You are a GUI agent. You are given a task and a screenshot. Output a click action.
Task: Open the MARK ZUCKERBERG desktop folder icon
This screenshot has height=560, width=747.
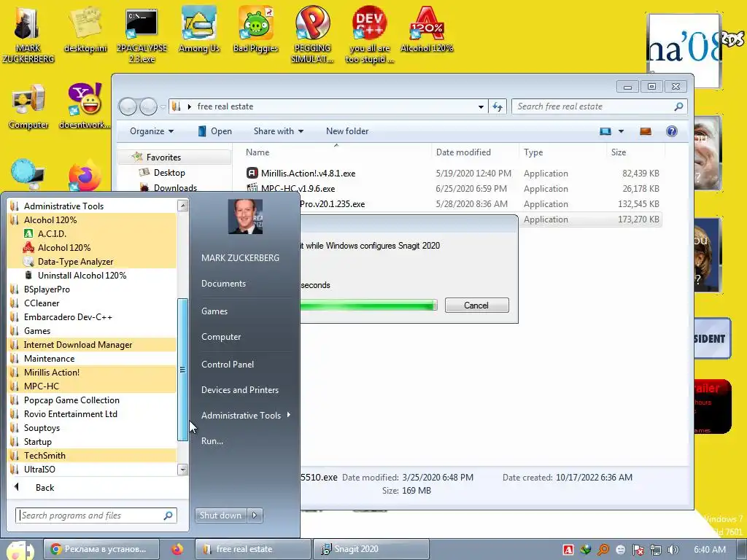27,25
